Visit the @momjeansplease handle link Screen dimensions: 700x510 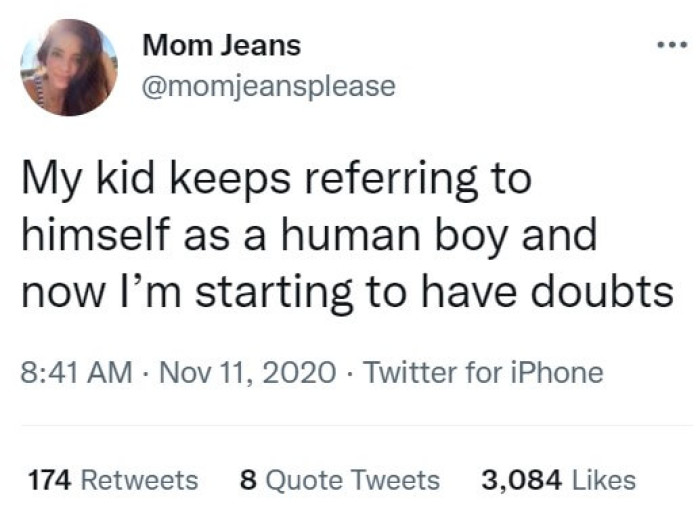(x=269, y=87)
